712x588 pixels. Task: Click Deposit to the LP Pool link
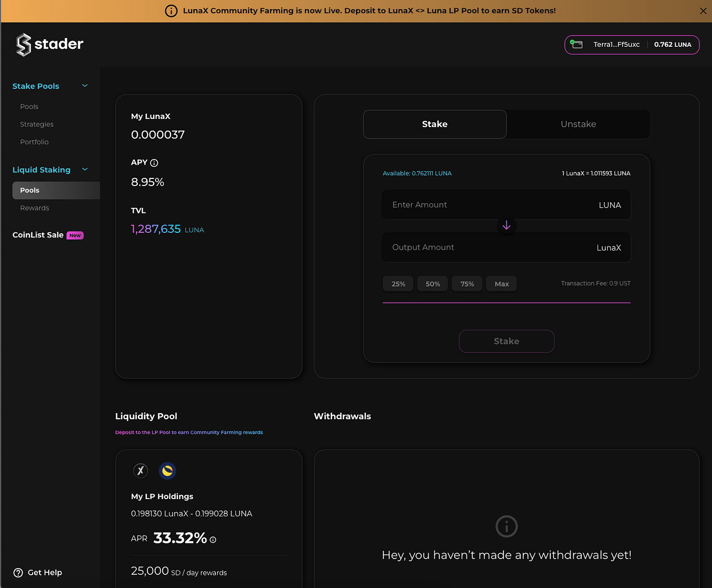coord(189,432)
